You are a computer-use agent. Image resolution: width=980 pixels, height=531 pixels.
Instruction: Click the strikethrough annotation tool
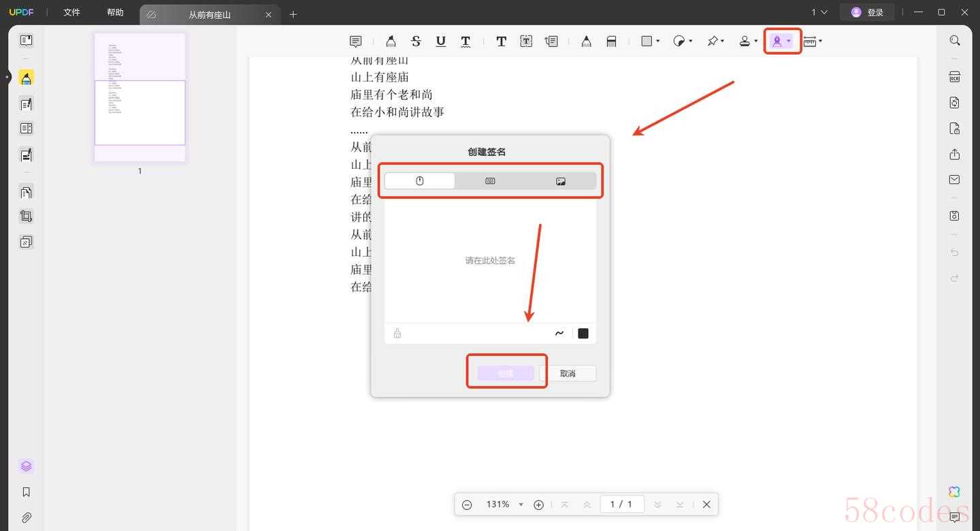coord(416,42)
